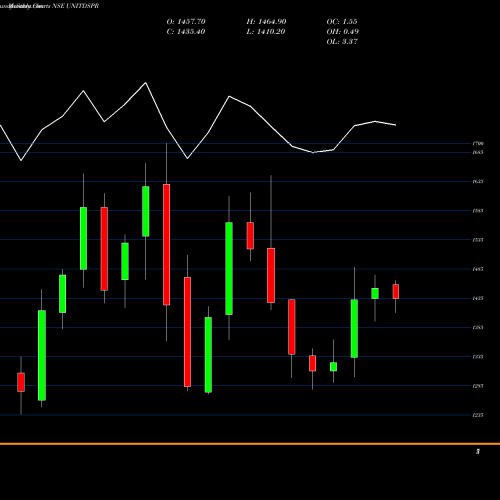The height and width of the screenshot is (500, 500).
Task: Click the close price value C: 1435.40
Action: coord(186,32)
